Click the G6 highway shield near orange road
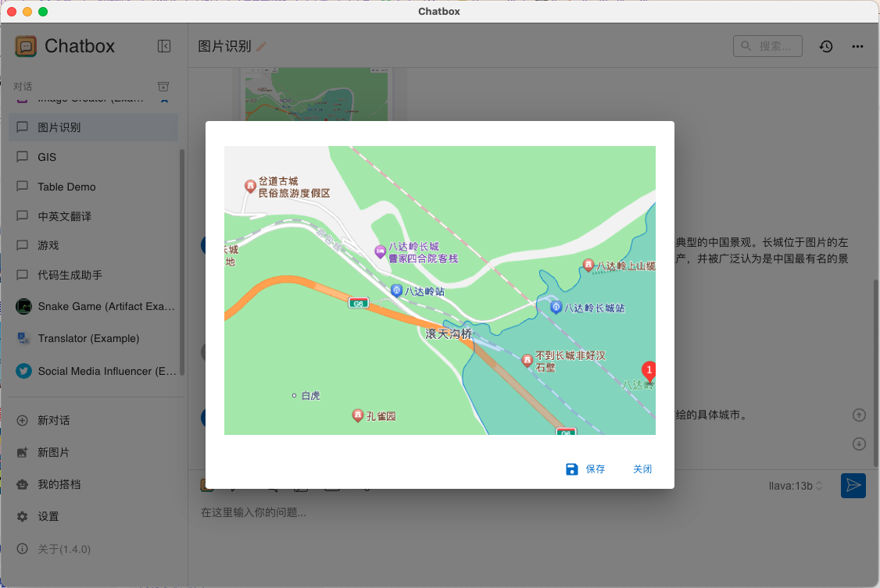880x588 pixels. pos(358,303)
